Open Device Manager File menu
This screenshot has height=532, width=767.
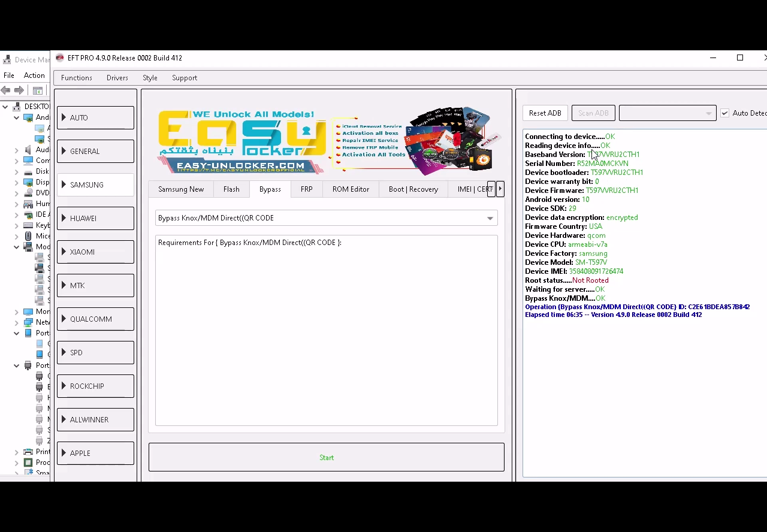click(9, 75)
